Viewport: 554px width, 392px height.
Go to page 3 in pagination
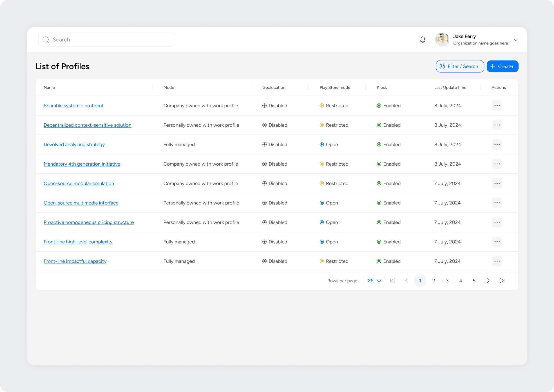click(x=447, y=280)
